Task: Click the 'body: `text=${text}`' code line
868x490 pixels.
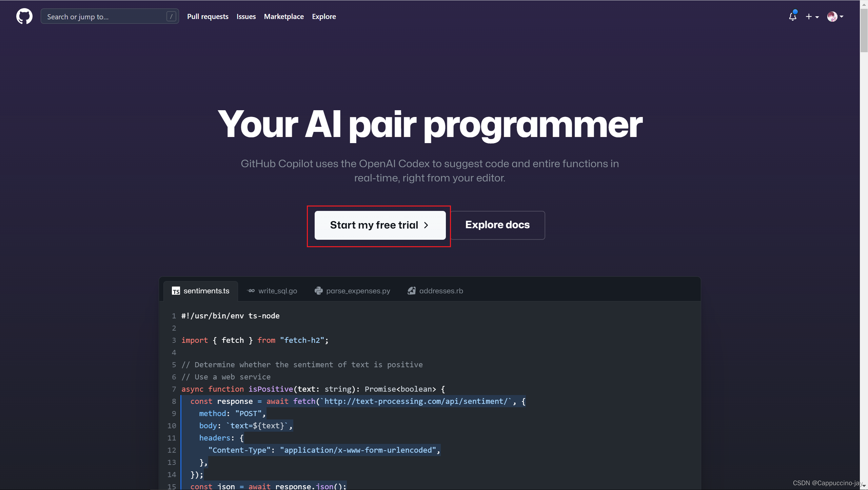Action: click(x=246, y=426)
